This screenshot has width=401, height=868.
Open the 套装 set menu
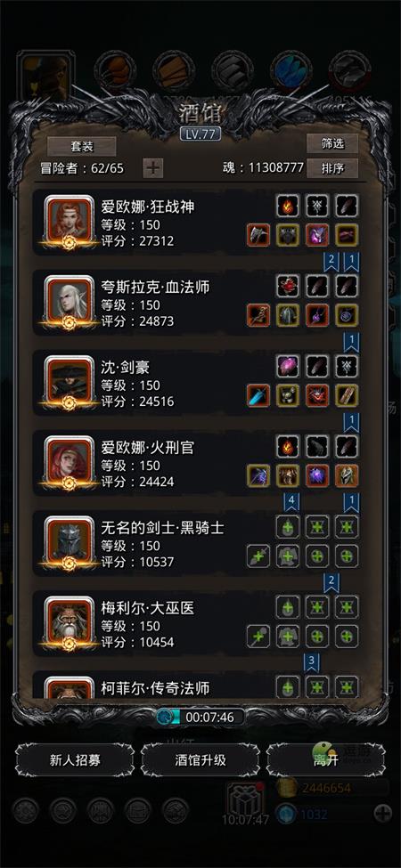point(81,147)
